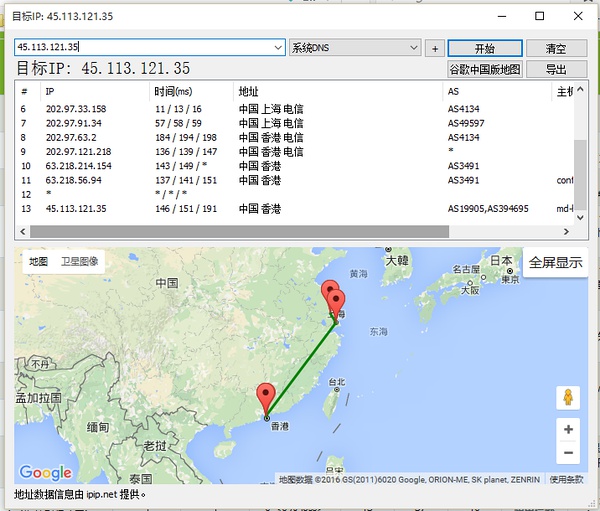Switch to 卫星图像 satellite view
The image size is (600, 511).
(x=79, y=262)
